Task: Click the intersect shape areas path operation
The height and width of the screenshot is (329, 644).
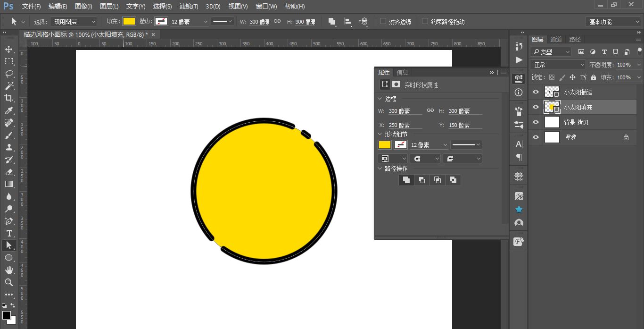Action: (438, 180)
